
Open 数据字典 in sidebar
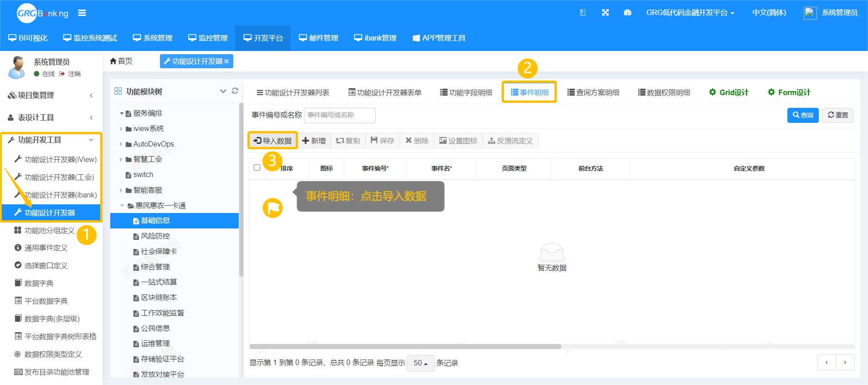click(39, 283)
